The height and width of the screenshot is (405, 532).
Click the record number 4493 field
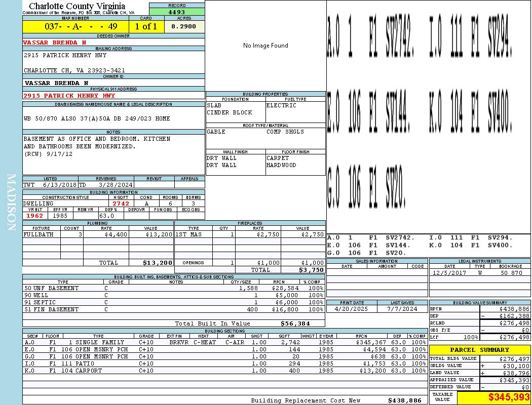point(177,12)
